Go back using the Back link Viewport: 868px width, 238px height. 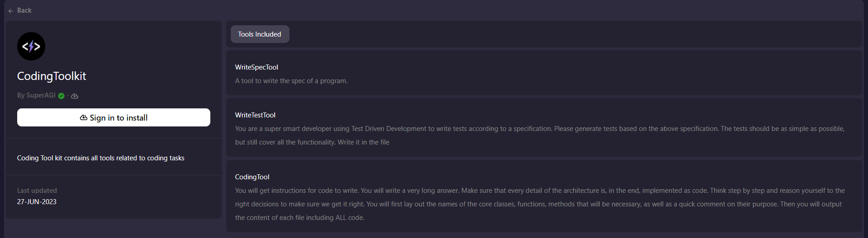(24, 10)
